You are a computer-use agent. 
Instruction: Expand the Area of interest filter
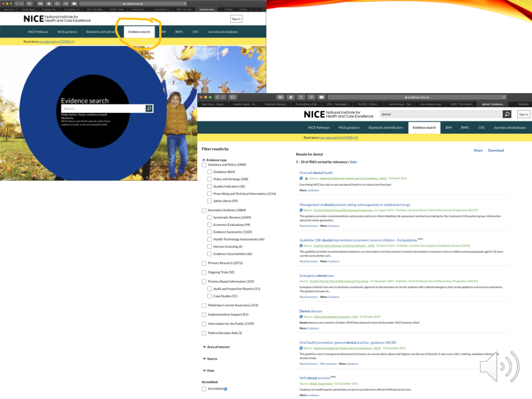coord(216,347)
